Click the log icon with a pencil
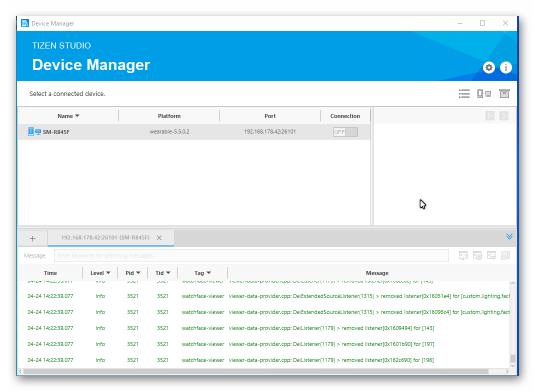535x392 pixels. [463, 255]
